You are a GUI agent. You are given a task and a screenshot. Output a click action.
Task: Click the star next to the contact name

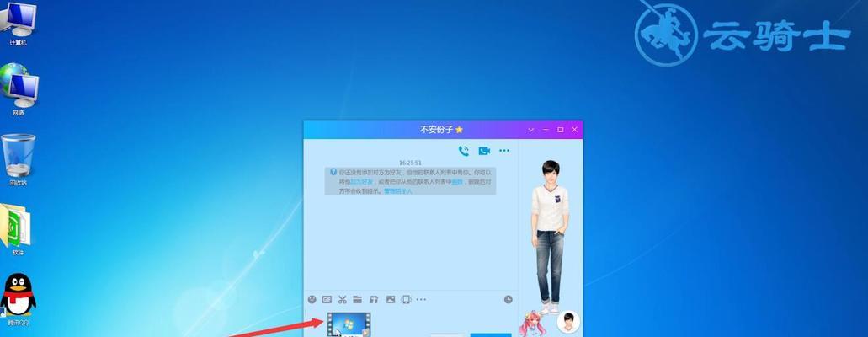[x=459, y=130]
